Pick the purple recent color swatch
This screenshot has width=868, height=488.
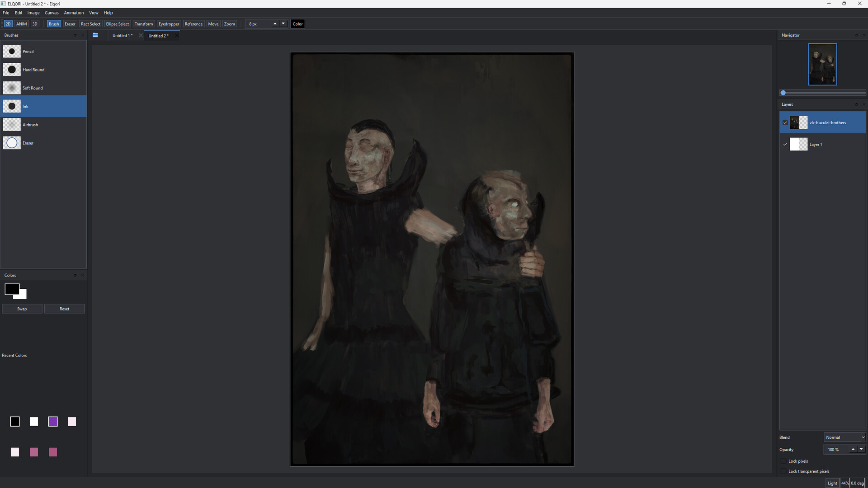[53, 422]
